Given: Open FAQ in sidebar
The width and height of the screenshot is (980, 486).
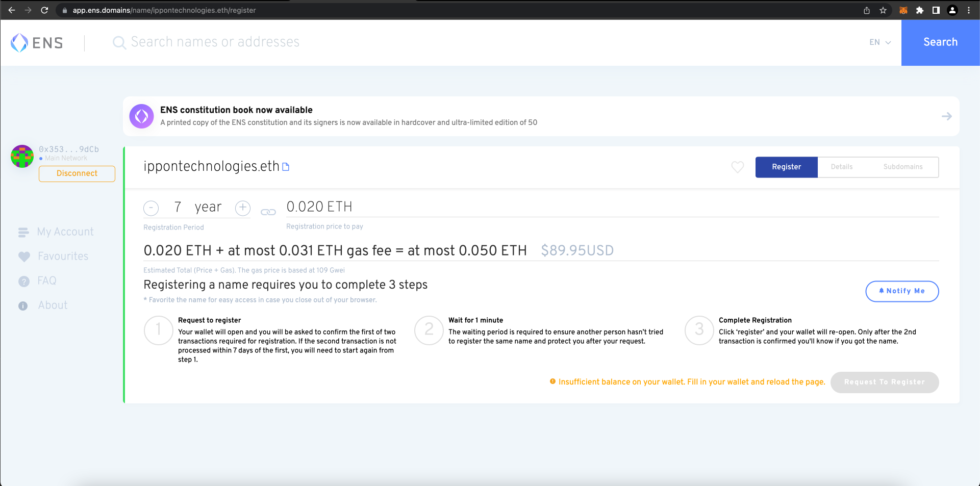Looking at the screenshot, I should pos(47,280).
